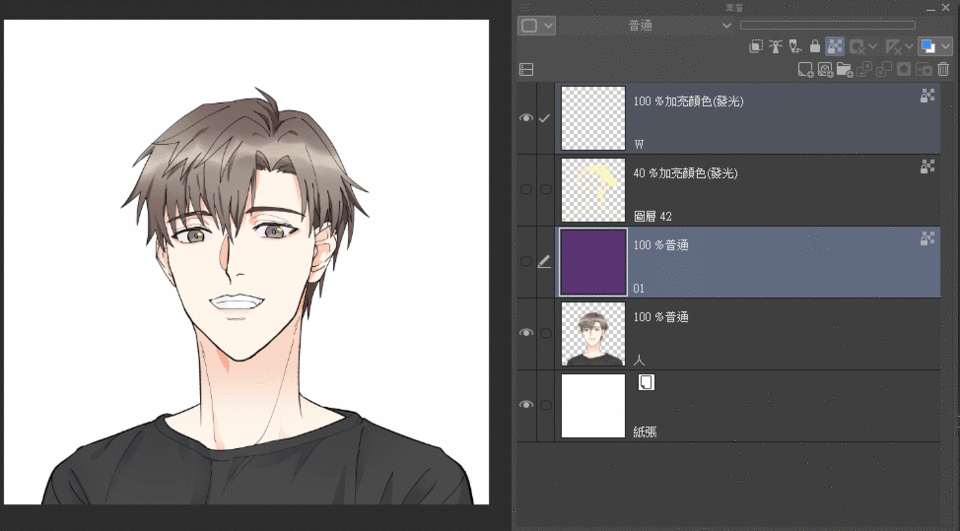The image size is (960, 531).
Task: Select the 人 character layer thumbnail
Action: click(593, 333)
